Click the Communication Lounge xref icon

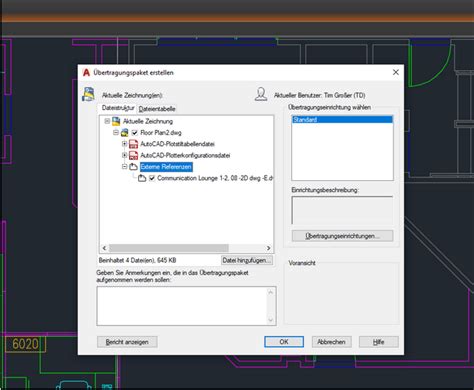point(142,178)
